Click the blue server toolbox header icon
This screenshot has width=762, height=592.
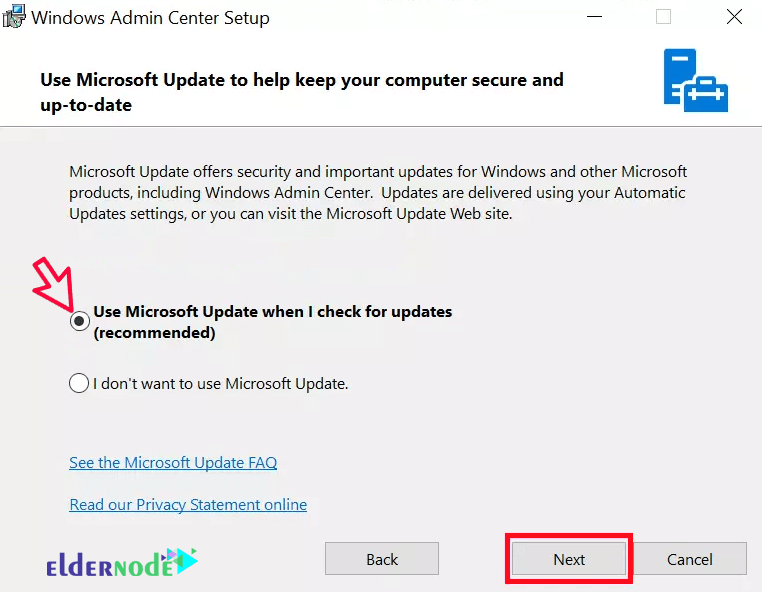695,80
